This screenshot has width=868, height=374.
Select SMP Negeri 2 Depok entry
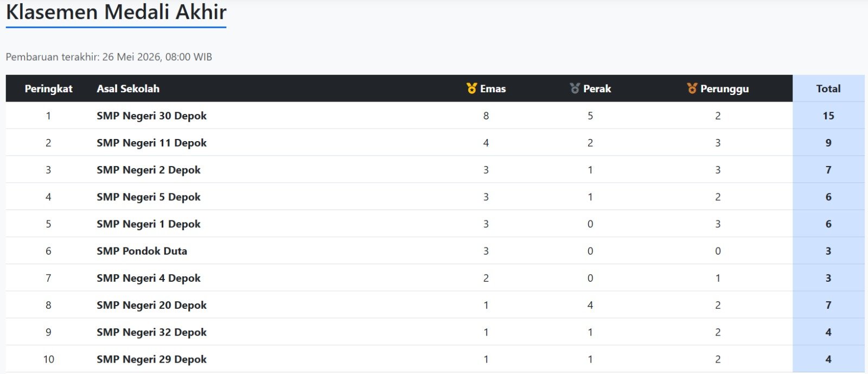(x=435, y=170)
